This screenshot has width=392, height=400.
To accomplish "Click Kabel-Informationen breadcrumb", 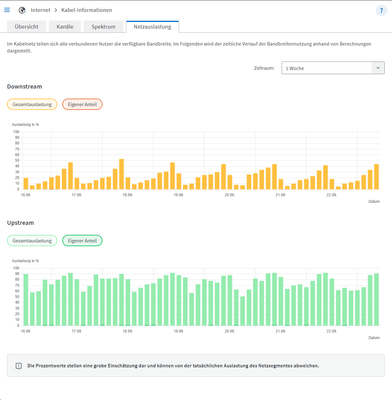I will [87, 10].
